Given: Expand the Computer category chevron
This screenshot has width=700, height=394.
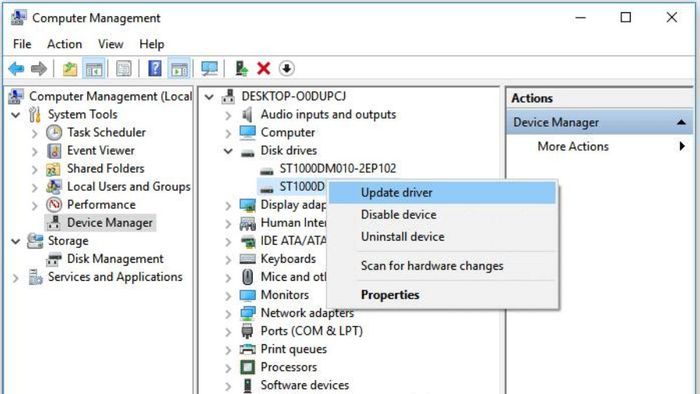Looking at the screenshot, I should [x=228, y=133].
